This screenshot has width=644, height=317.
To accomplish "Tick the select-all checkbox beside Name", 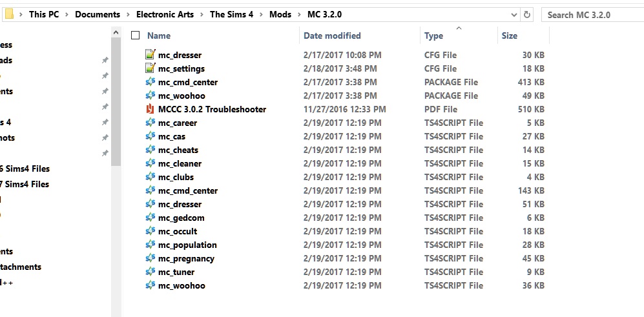I will tap(136, 36).
